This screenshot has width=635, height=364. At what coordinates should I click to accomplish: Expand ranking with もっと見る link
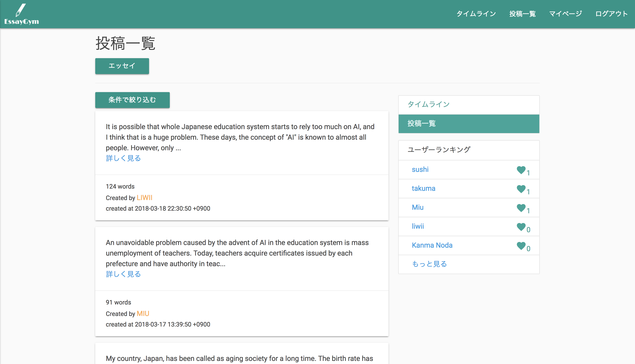click(429, 264)
